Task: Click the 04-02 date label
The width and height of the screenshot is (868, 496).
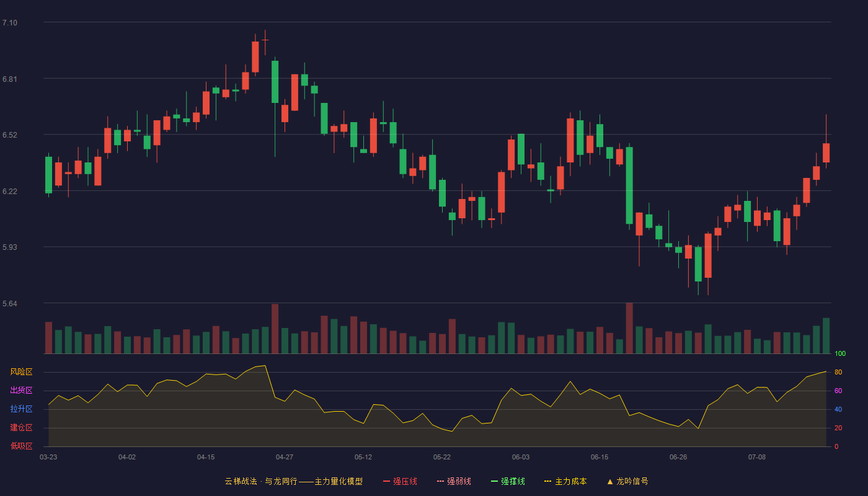Action: (x=127, y=457)
